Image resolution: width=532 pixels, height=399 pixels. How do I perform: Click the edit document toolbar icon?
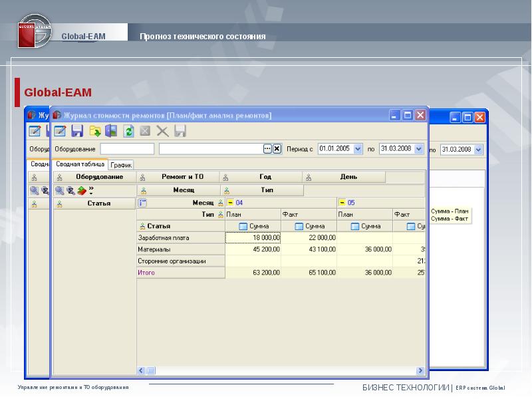(x=61, y=131)
